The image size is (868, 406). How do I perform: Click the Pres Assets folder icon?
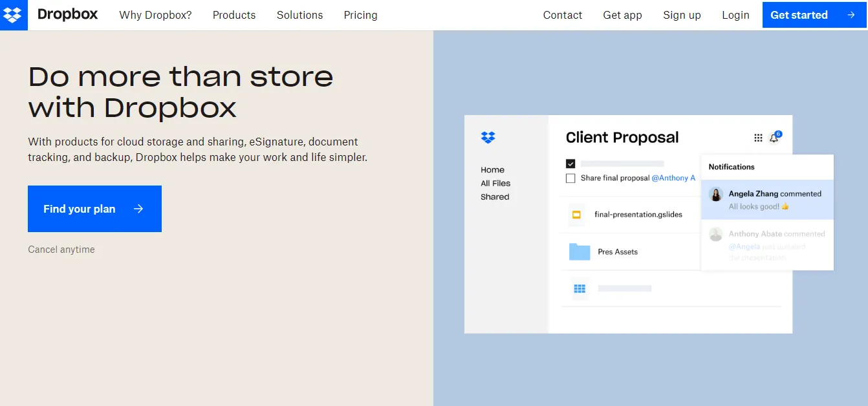(x=580, y=251)
